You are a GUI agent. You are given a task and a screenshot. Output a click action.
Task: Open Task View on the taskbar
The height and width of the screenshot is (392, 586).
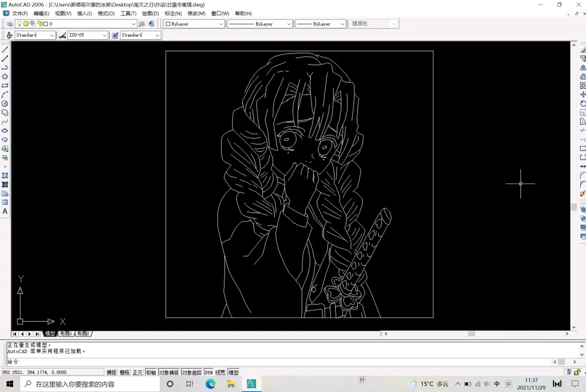190,384
